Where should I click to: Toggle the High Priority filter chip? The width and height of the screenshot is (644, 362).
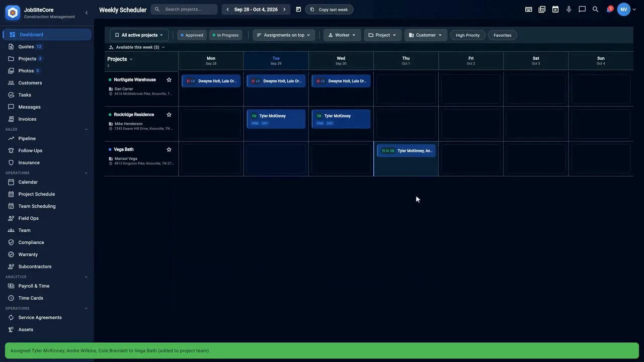pyautogui.click(x=468, y=35)
